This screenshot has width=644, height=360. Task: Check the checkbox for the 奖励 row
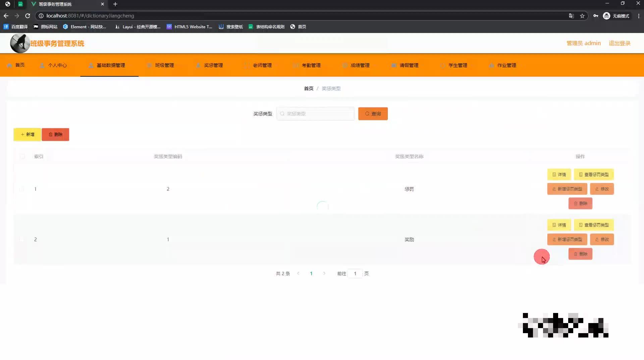(22, 239)
